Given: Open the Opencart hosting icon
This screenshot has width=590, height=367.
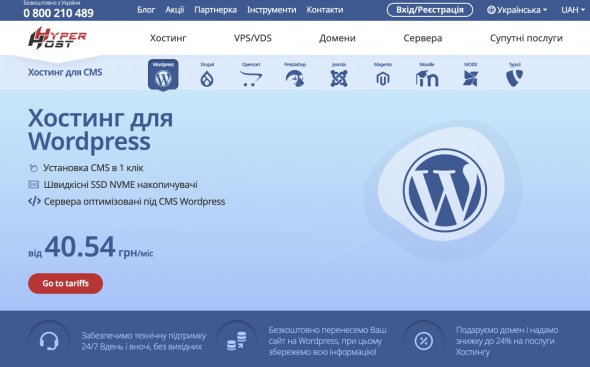Looking at the screenshot, I should [x=251, y=75].
